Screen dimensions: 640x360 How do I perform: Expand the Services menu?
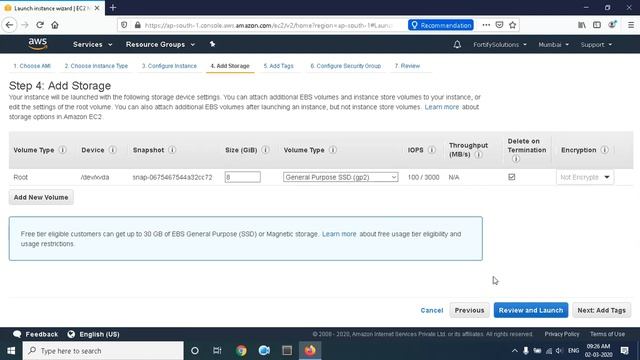point(92,44)
